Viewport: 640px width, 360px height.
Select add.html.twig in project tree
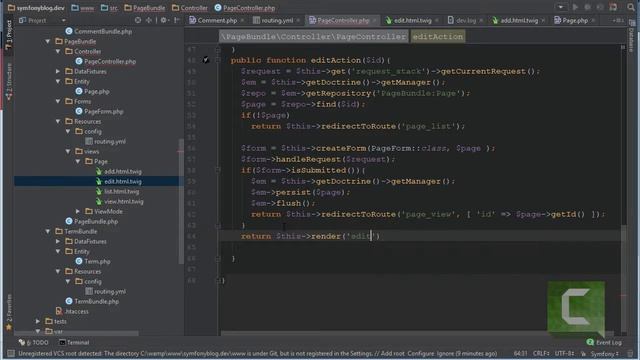pos(118,171)
